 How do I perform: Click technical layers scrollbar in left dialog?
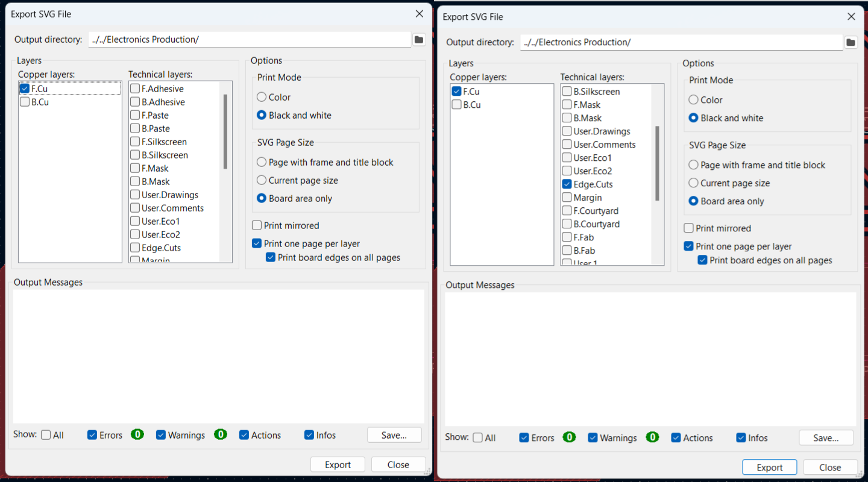225,131
